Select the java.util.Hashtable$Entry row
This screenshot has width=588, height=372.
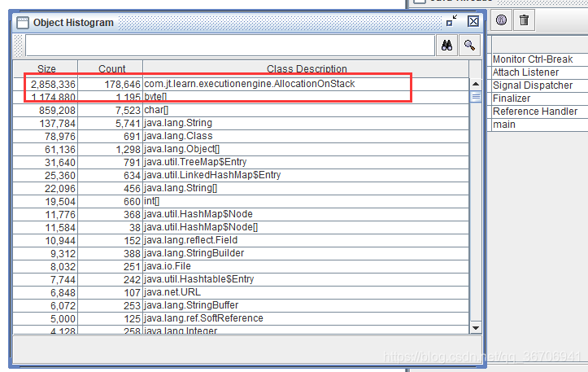point(241,279)
